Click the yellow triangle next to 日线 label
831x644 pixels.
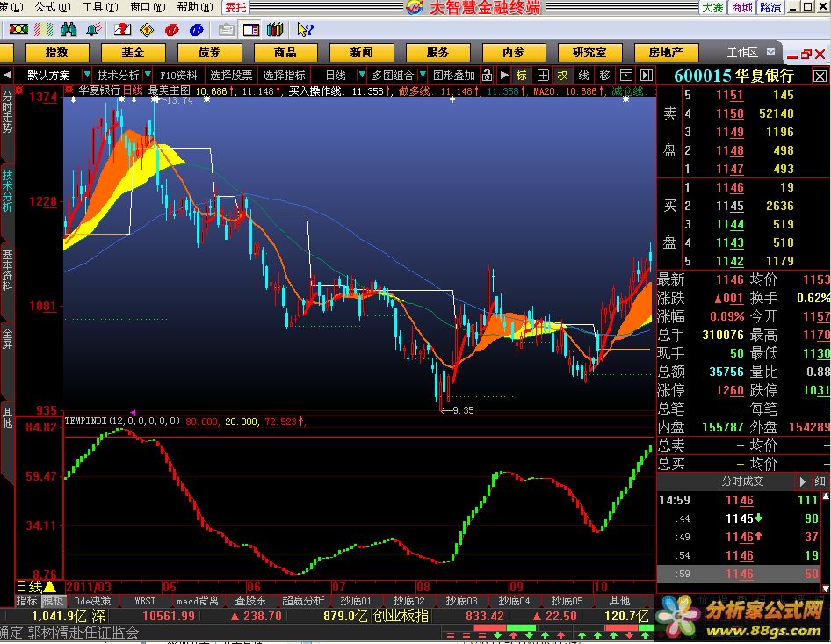[50, 587]
